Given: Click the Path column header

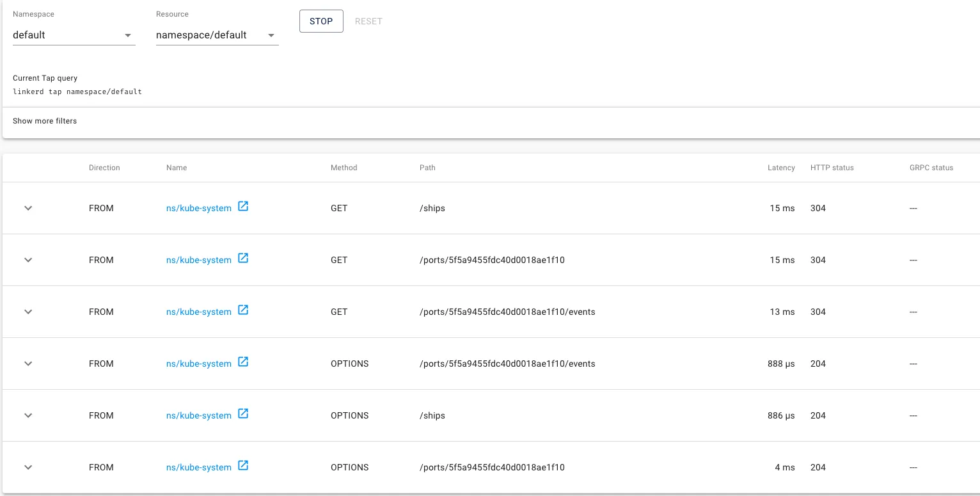Looking at the screenshot, I should coord(427,168).
